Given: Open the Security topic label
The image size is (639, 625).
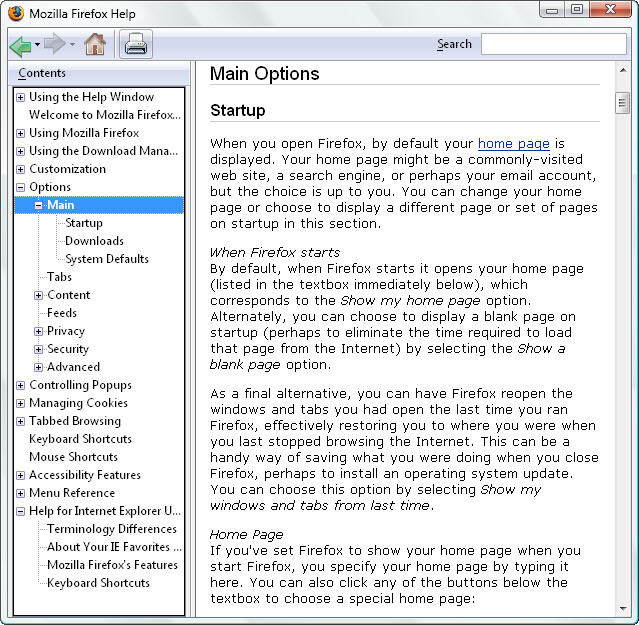Looking at the screenshot, I should [68, 349].
